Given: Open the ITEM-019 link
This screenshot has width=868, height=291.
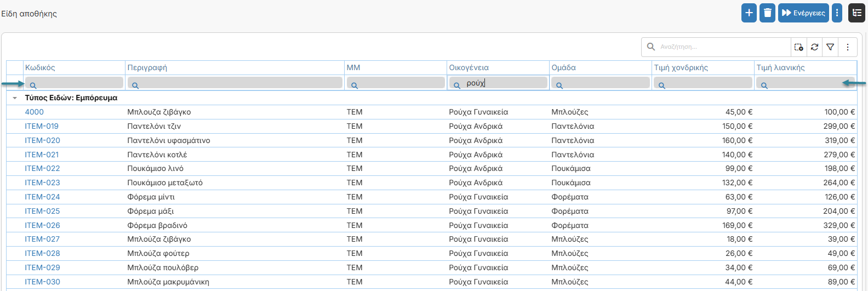Looking at the screenshot, I should (42, 126).
